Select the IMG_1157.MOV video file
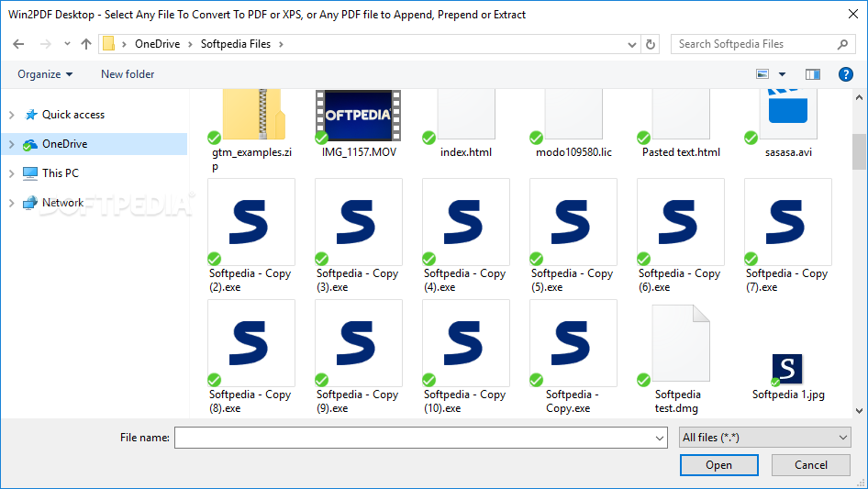 [359, 123]
